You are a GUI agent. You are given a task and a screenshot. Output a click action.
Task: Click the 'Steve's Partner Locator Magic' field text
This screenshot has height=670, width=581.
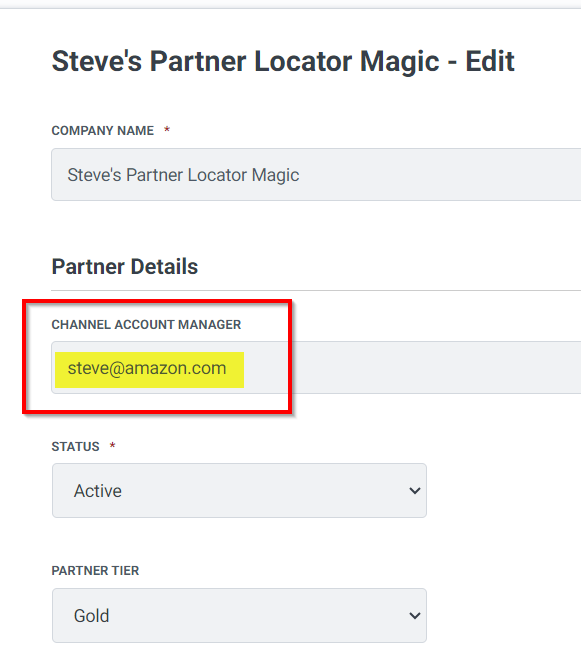pyautogui.click(x=183, y=175)
